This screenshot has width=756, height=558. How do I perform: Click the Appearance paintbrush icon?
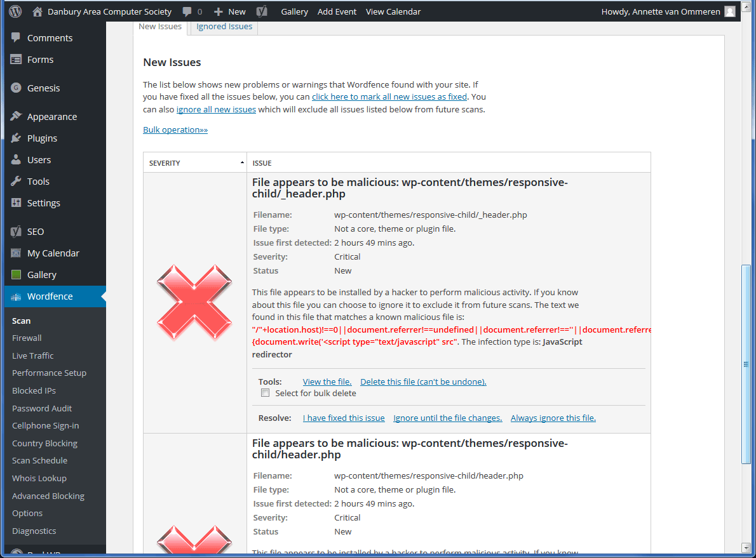tap(16, 116)
